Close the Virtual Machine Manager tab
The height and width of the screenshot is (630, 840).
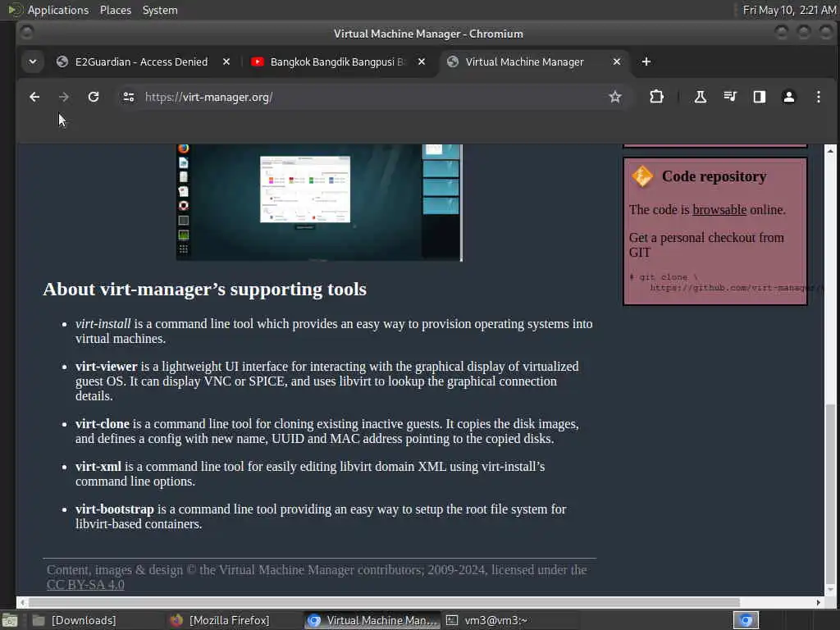coord(617,62)
